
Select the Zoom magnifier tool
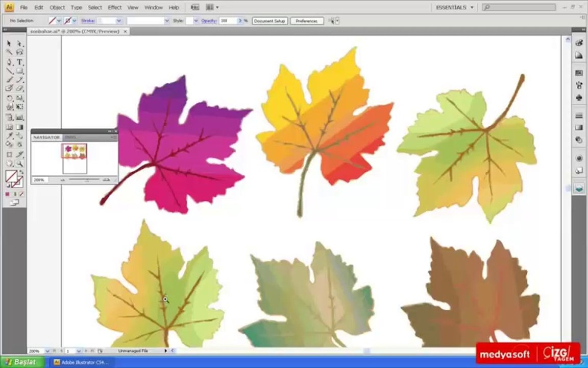(x=19, y=164)
